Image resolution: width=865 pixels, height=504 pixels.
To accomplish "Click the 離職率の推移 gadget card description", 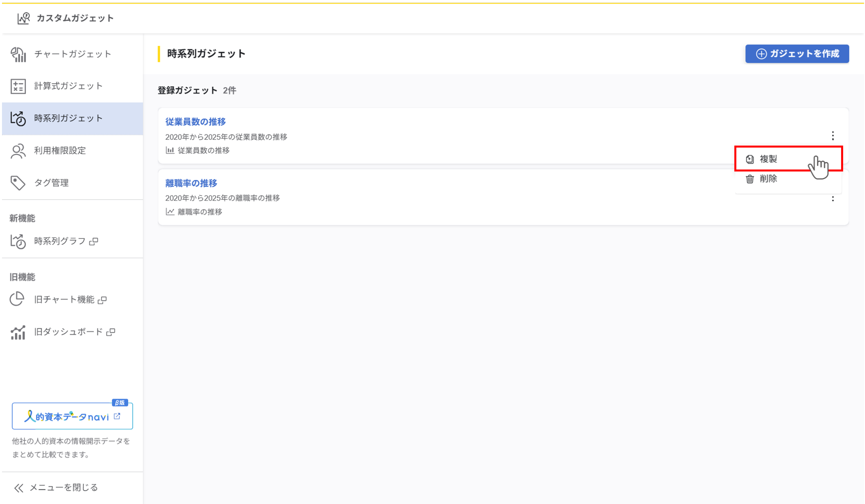I will pos(222,198).
